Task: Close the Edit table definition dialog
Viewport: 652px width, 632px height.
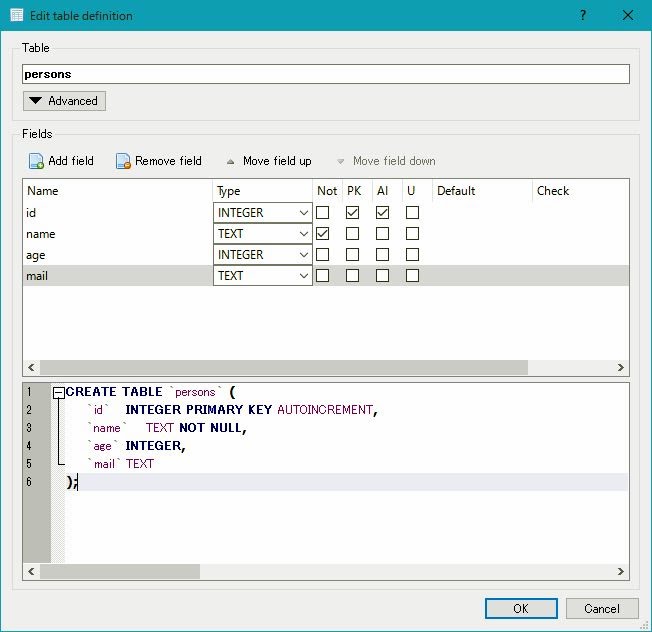Action: [x=627, y=15]
